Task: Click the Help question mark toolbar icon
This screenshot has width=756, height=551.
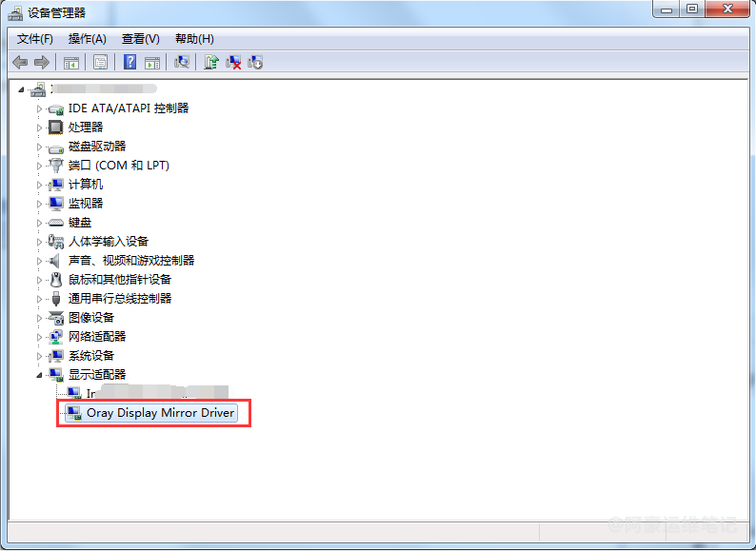Action: click(x=129, y=62)
